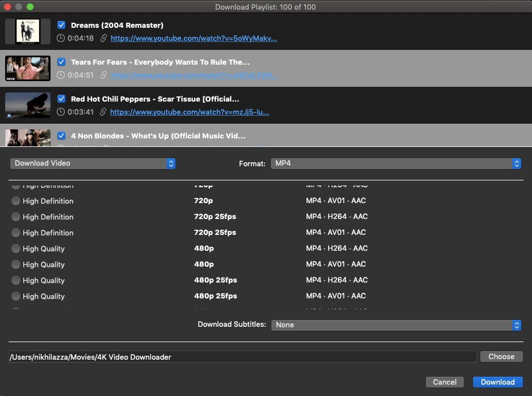Screen dimensions: 532x396
Task: Click the 0:04:18 duration text
Action: click(81, 39)
